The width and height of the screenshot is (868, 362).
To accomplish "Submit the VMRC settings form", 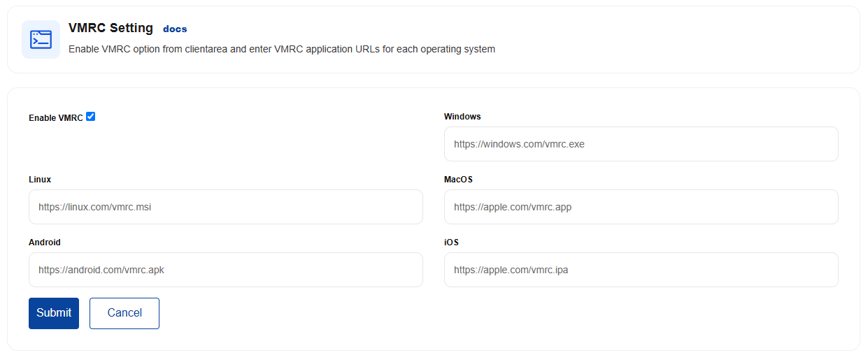I will [54, 313].
